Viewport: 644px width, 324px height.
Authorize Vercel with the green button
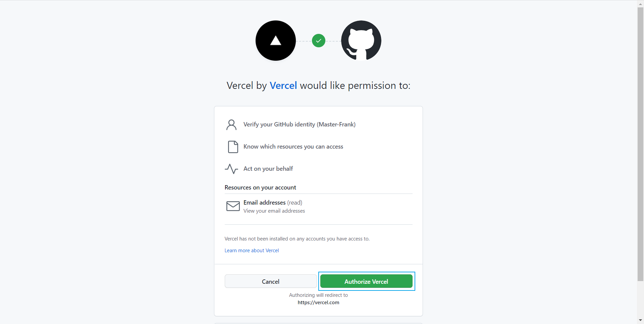coord(366,281)
